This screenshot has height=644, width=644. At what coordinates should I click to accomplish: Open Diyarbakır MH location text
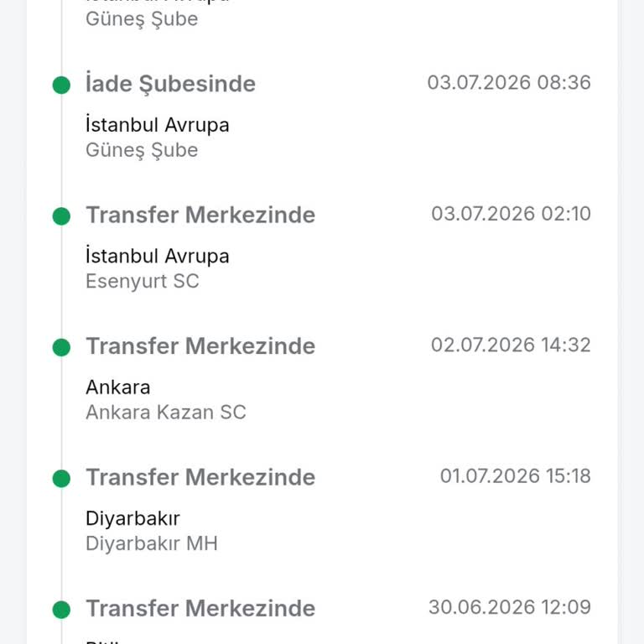pos(152,543)
